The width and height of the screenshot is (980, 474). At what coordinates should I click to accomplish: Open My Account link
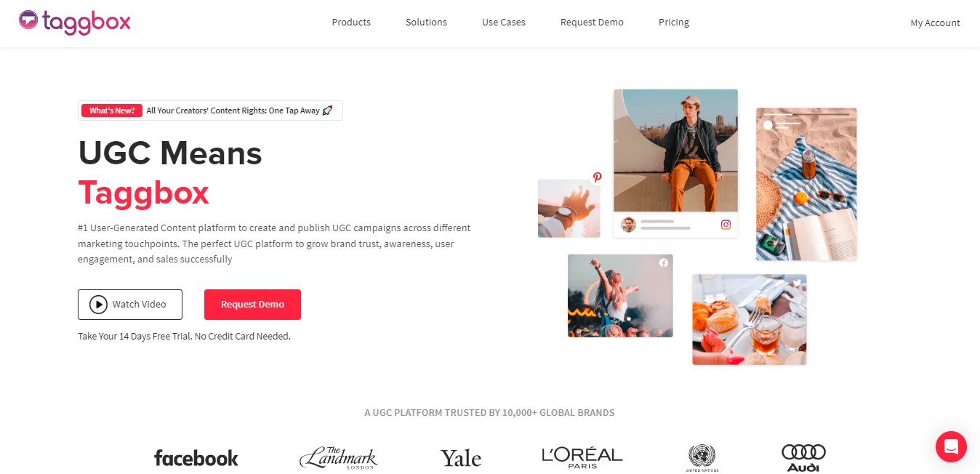coord(935,23)
